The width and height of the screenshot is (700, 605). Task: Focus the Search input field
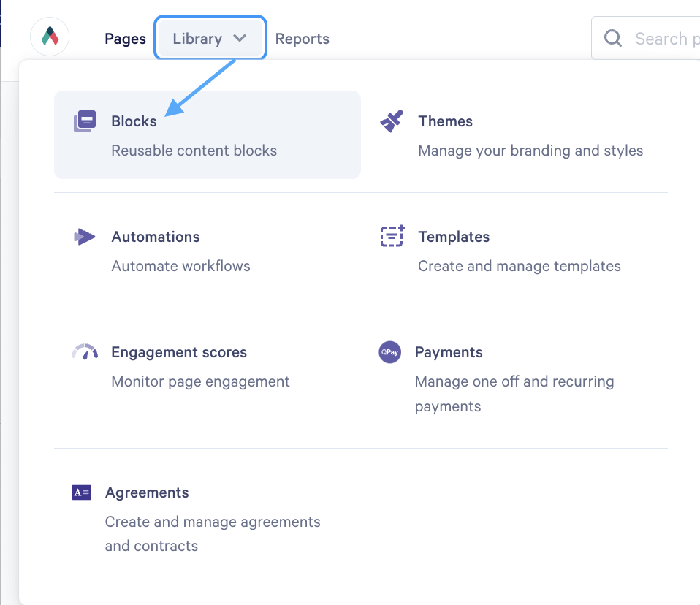point(646,39)
